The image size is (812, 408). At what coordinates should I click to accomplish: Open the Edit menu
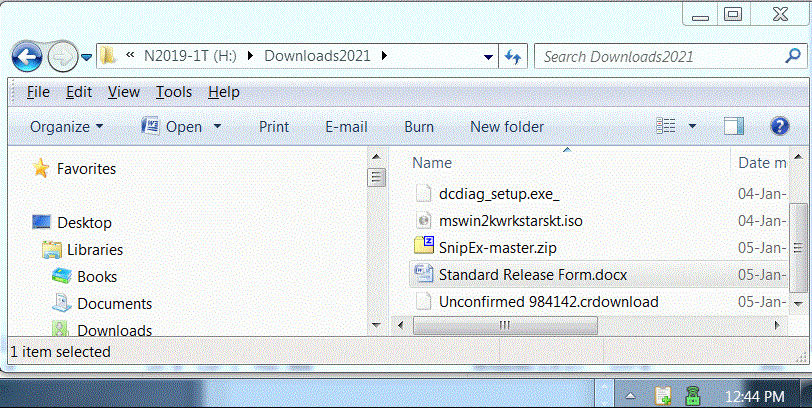click(79, 92)
